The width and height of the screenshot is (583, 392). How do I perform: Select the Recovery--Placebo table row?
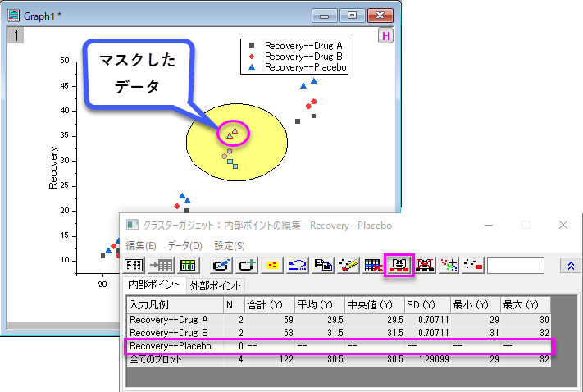click(339, 346)
